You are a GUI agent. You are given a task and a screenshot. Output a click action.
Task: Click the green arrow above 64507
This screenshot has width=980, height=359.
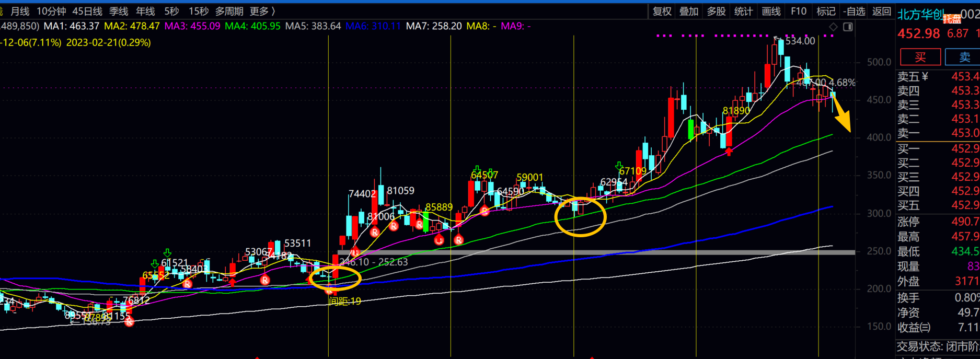(477, 169)
